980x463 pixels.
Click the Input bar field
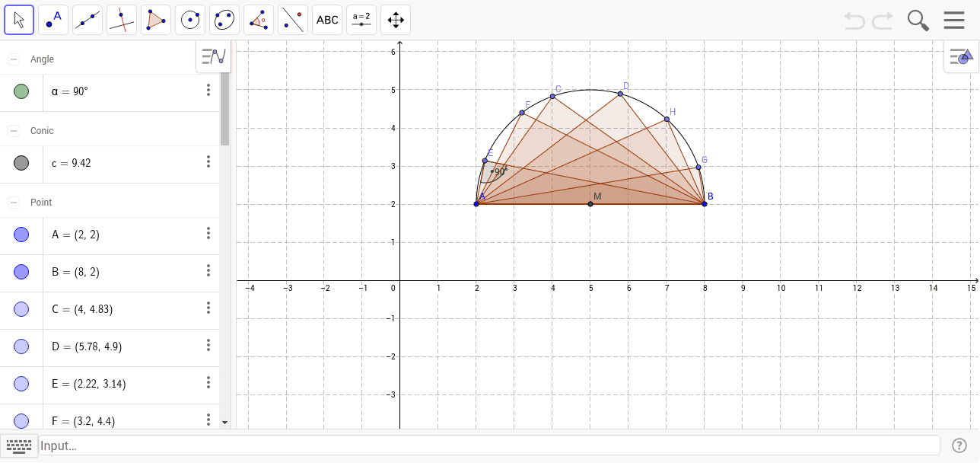[490, 445]
